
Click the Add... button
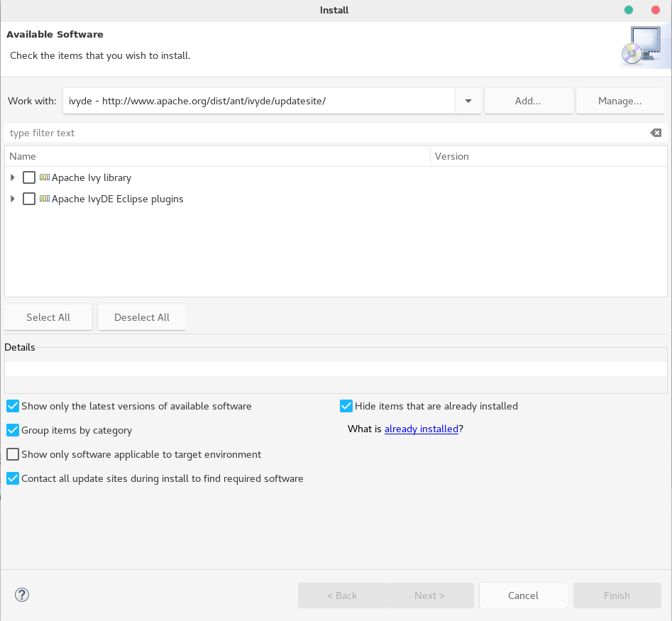[528, 101]
